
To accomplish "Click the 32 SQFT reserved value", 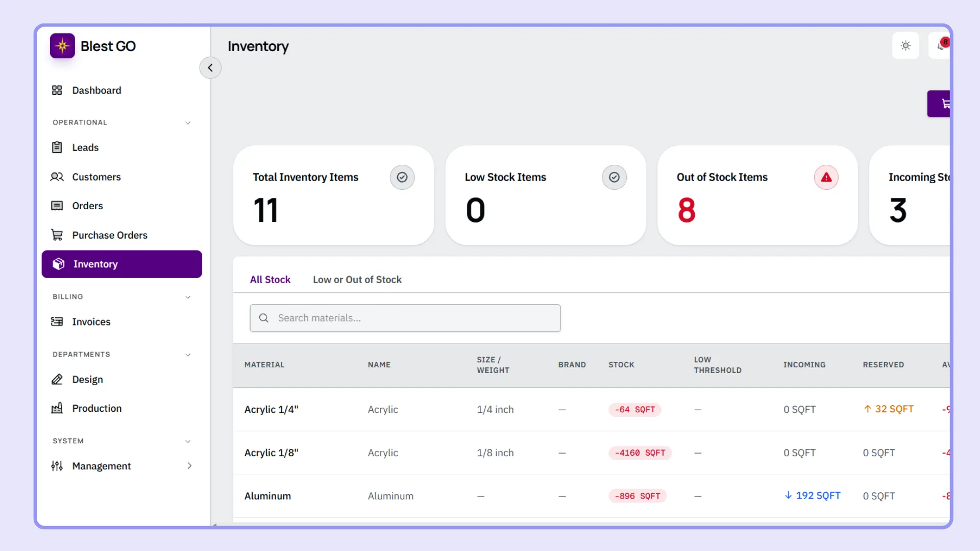I will [x=888, y=409].
